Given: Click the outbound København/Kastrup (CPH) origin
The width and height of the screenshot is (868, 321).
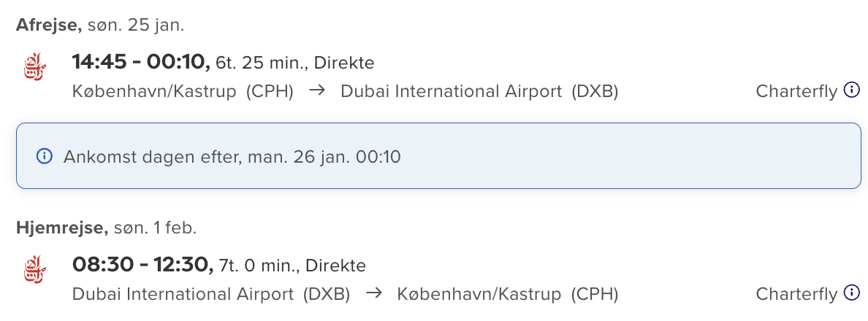Looking at the screenshot, I should [183, 91].
